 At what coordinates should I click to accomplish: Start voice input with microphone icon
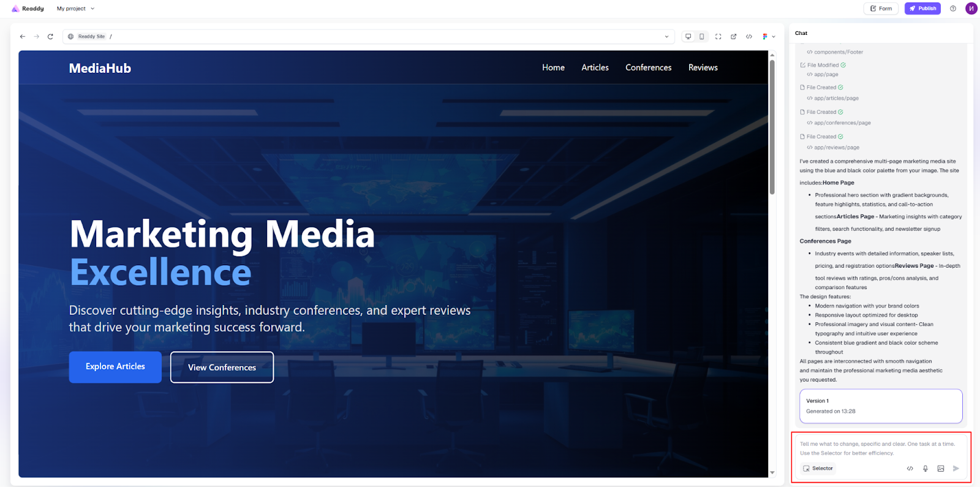coord(925,469)
